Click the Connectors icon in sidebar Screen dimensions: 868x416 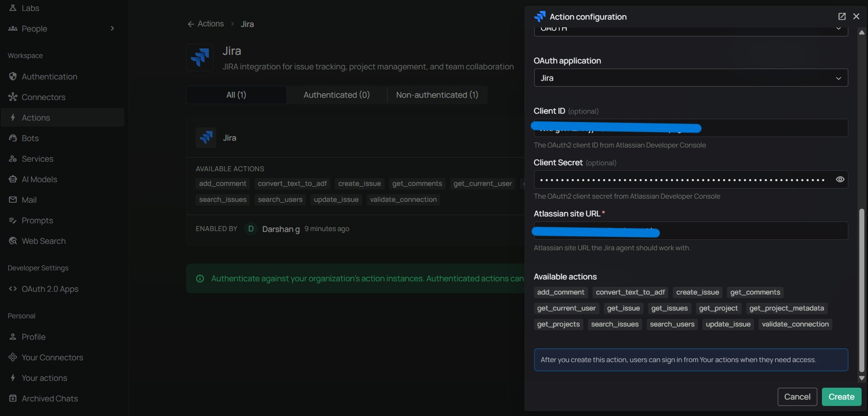point(13,97)
